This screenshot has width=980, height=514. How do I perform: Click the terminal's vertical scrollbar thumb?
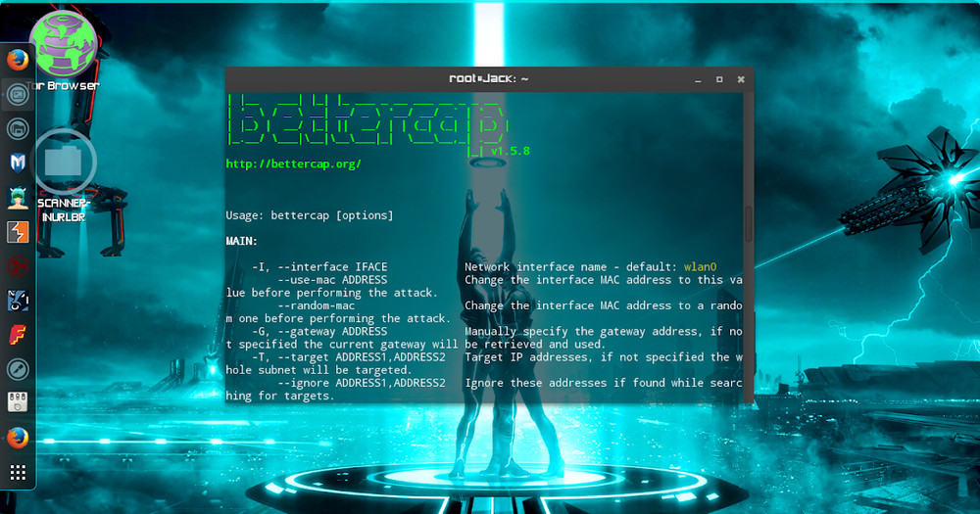pos(748,223)
